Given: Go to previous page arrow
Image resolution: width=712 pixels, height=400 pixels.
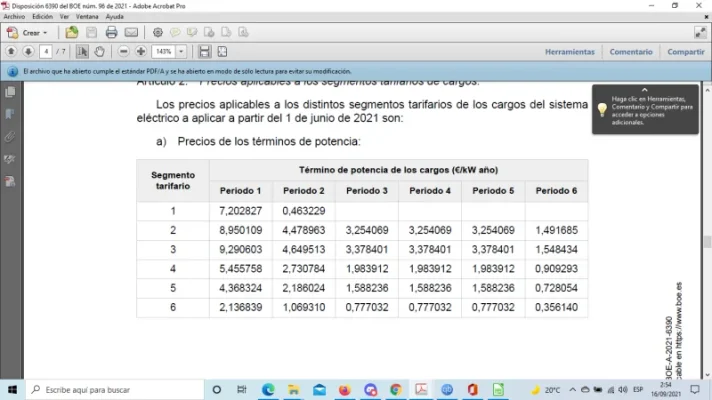Looking at the screenshot, I should 11,52.
